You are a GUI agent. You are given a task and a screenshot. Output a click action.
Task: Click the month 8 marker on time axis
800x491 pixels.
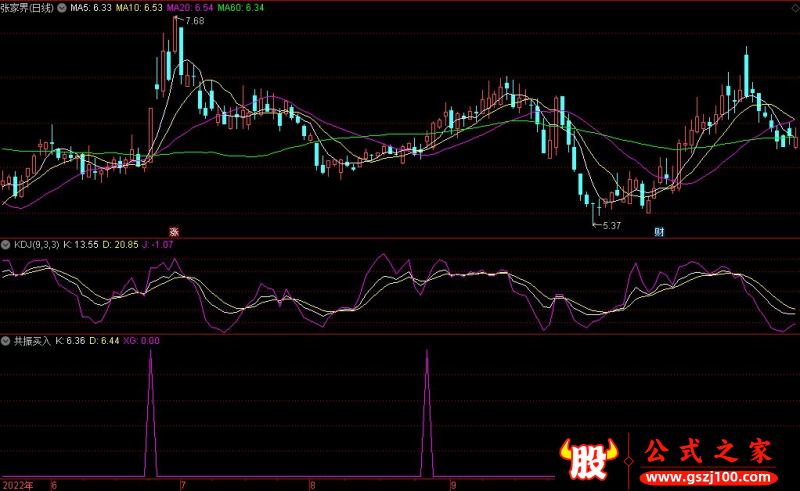tap(313, 485)
